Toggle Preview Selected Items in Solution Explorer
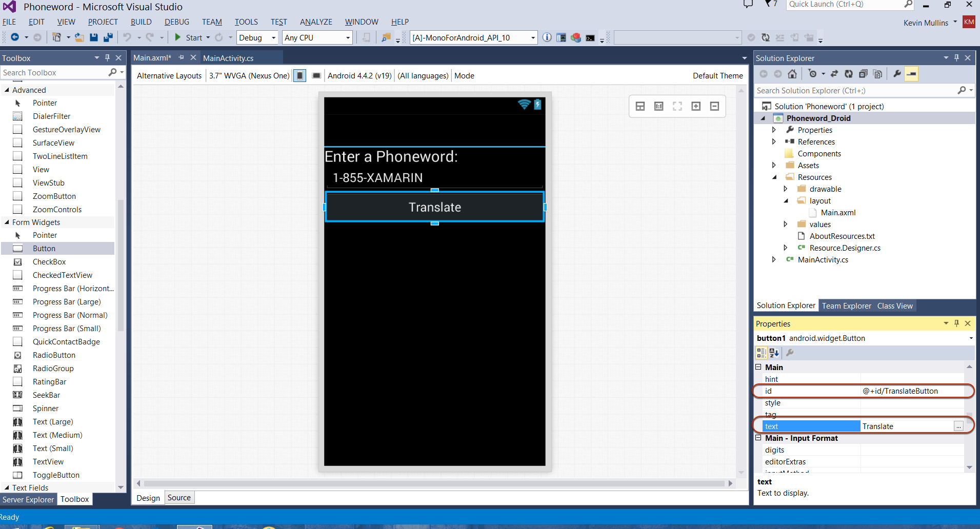 [x=911, y=74]
